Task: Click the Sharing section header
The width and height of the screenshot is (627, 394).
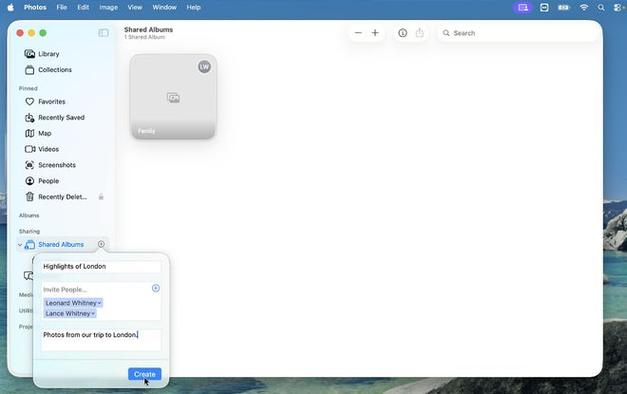Action: point(29,231)
